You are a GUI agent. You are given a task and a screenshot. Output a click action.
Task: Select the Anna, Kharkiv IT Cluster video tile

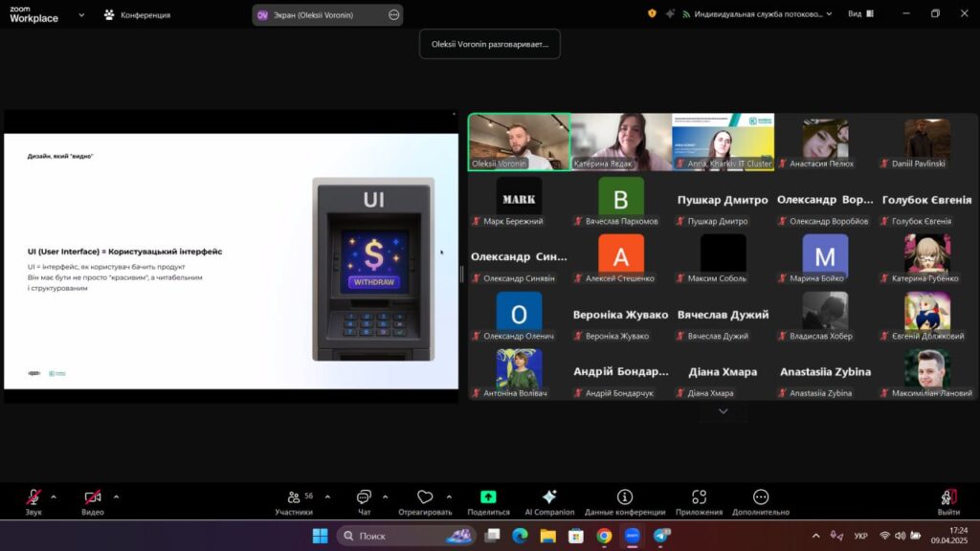(724, 142)
